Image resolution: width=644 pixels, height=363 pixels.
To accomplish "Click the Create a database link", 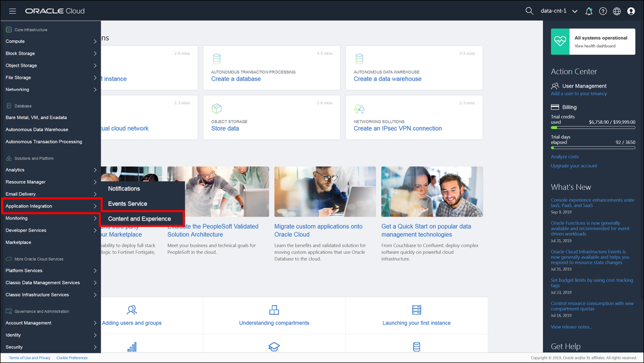I will (236, 79).
